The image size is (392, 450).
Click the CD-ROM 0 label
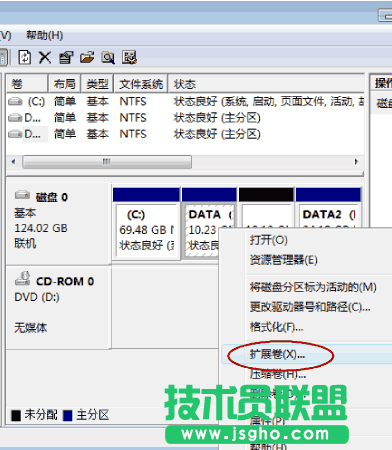click(x=65, y=281)
